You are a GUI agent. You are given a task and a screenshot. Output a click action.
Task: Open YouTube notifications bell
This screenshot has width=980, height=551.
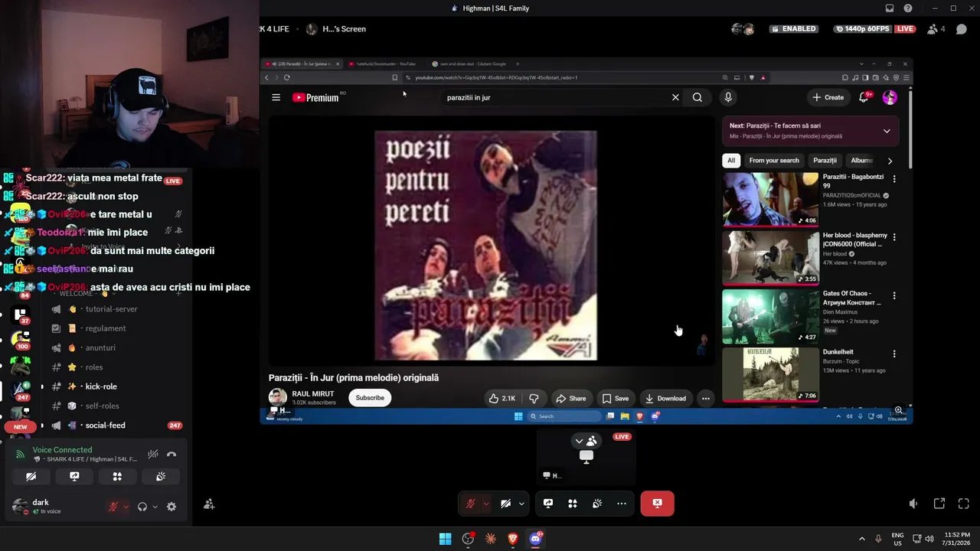click(864, 97)
